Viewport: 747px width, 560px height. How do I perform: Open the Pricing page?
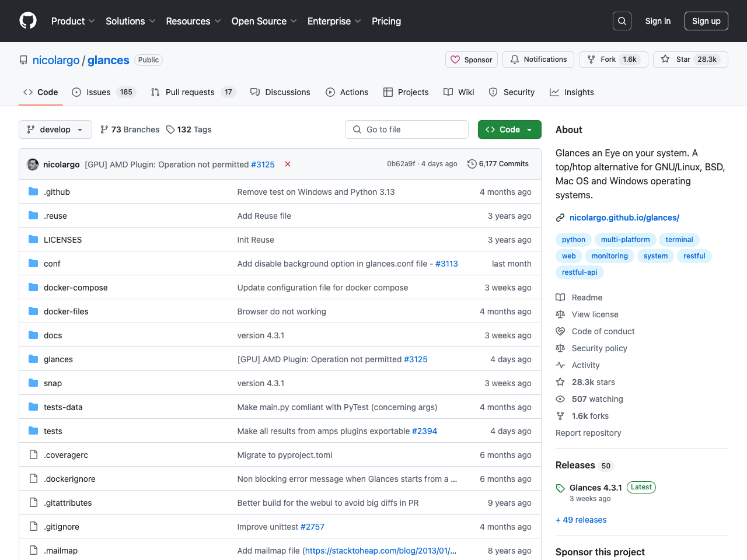pyautogui.click(x=386, y=21)
